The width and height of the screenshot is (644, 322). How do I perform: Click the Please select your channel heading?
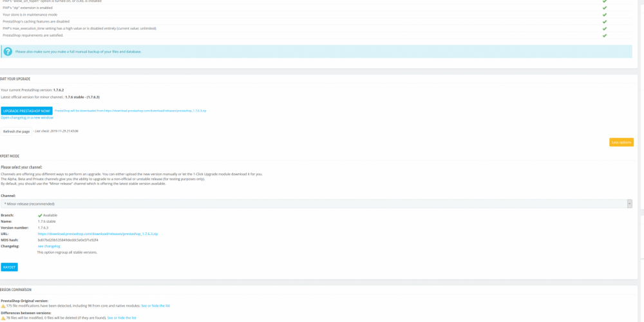click(21, 167)
